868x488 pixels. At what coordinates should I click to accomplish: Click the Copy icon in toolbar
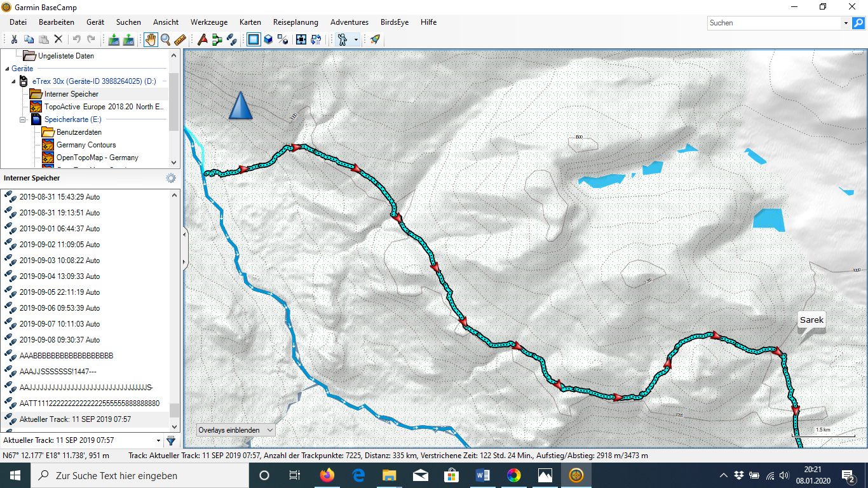[29, 39]
